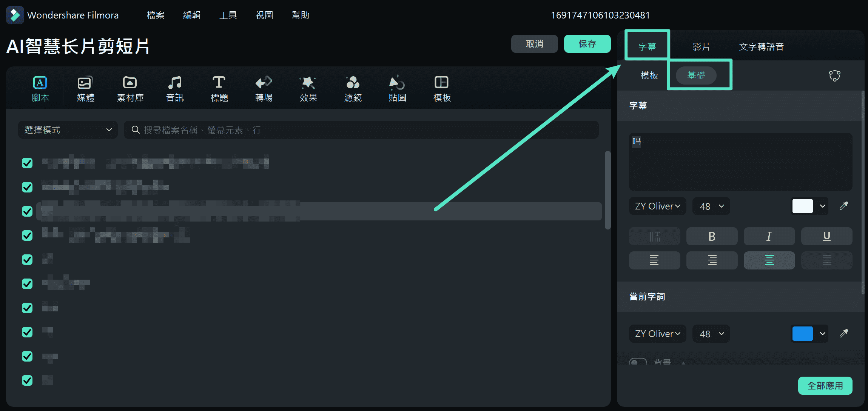Open the 素材庫 stock library
Viewport: 868px width, 411px height.
pyautogui.click(x=130, y=89)
